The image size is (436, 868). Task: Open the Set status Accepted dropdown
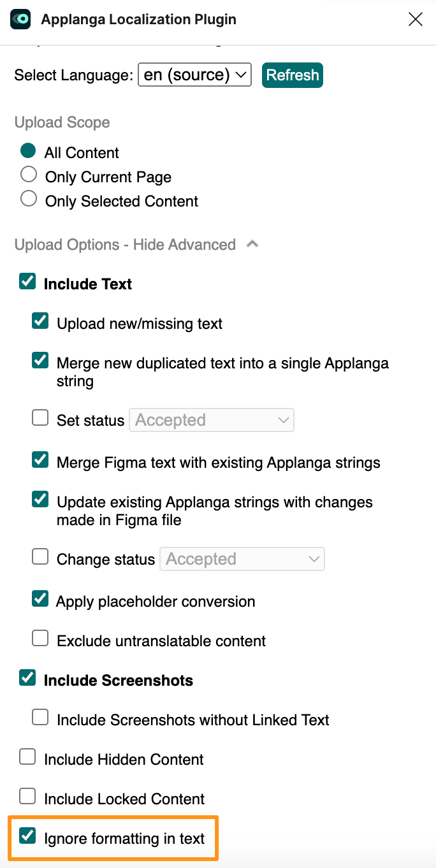[212, 420]
